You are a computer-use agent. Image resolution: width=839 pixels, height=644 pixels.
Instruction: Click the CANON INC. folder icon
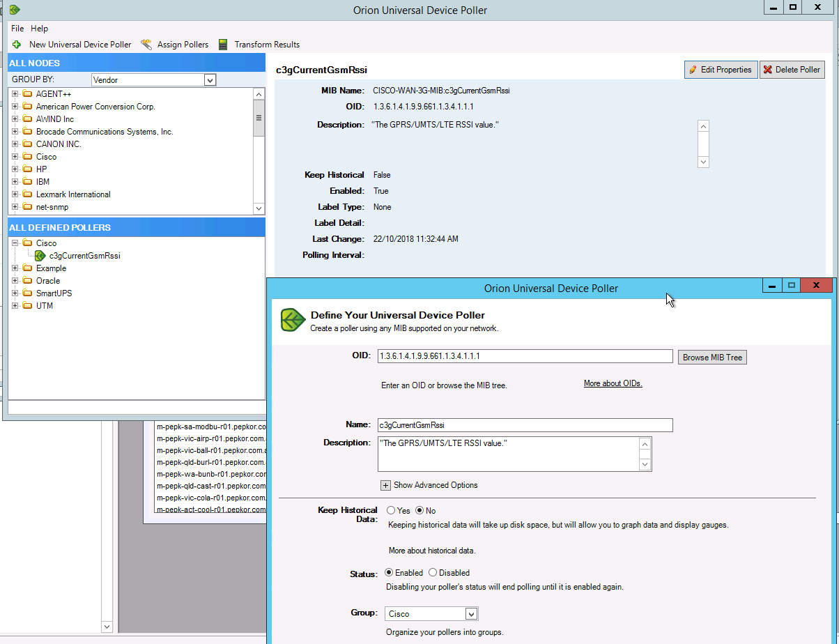[x=27, y=144]
